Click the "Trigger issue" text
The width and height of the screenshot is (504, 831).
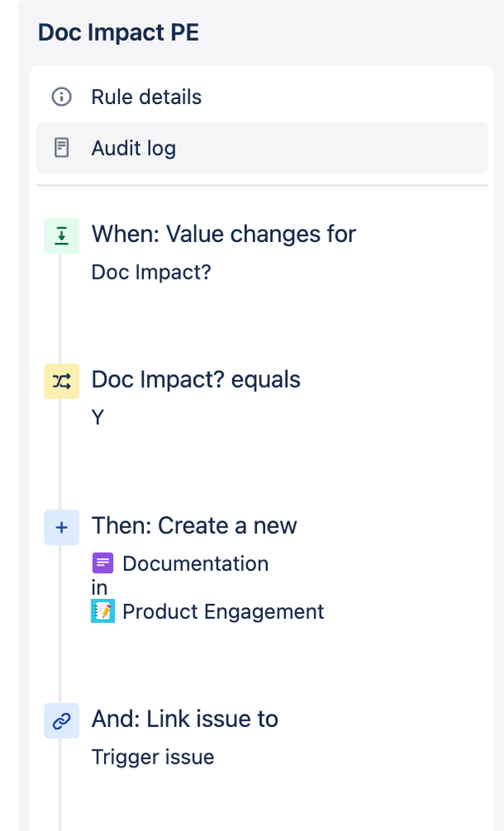coord(153,757)
